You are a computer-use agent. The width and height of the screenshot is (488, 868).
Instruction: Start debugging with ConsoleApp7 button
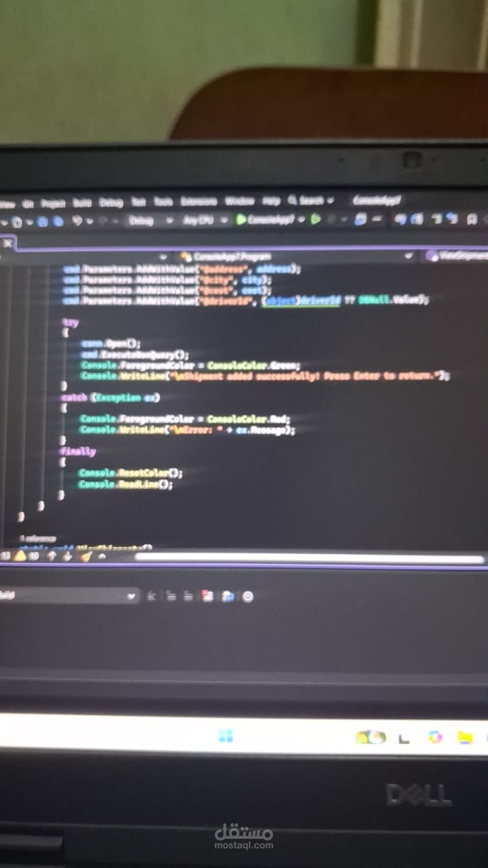pos(270,220)
